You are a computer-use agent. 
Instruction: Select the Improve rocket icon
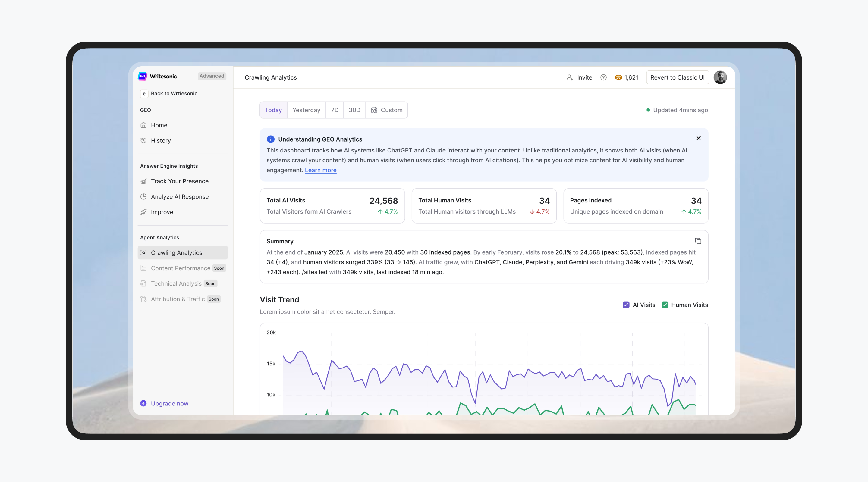[144, 212]
